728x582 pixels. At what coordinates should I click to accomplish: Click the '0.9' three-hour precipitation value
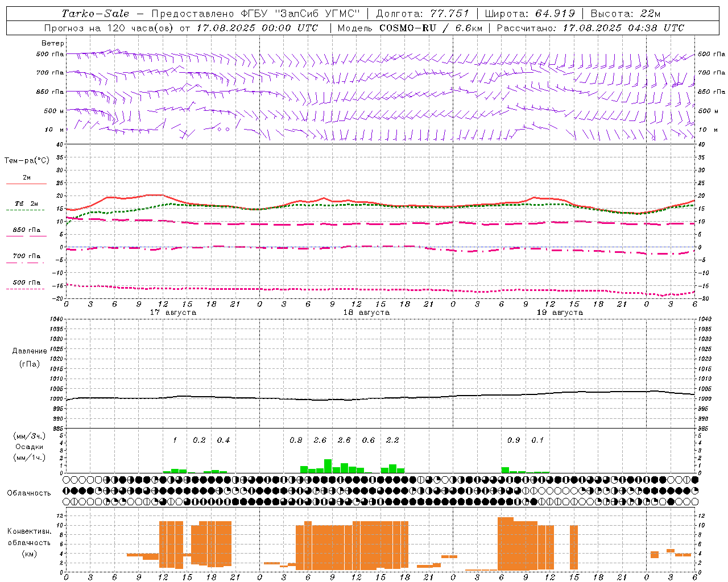tap(514, 440)
